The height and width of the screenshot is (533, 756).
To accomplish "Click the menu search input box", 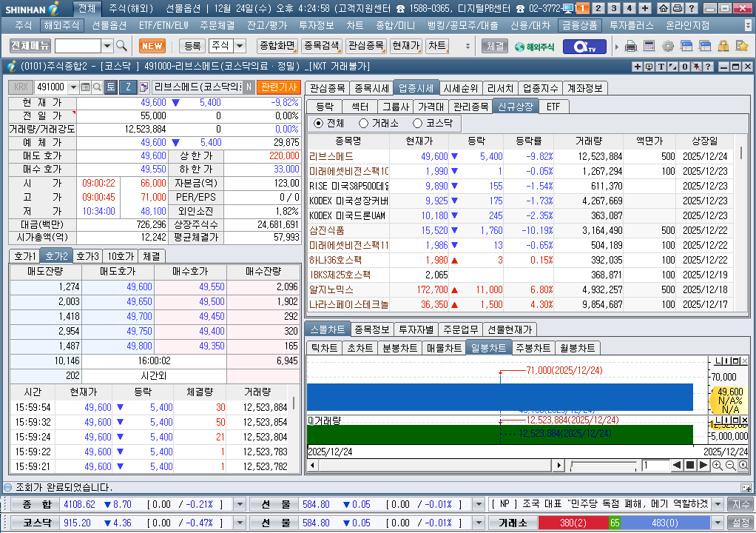I will tap(78, 46).
